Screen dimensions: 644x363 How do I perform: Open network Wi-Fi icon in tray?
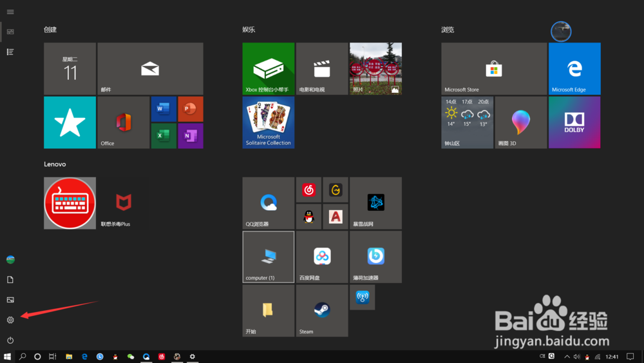click(598, 357)
